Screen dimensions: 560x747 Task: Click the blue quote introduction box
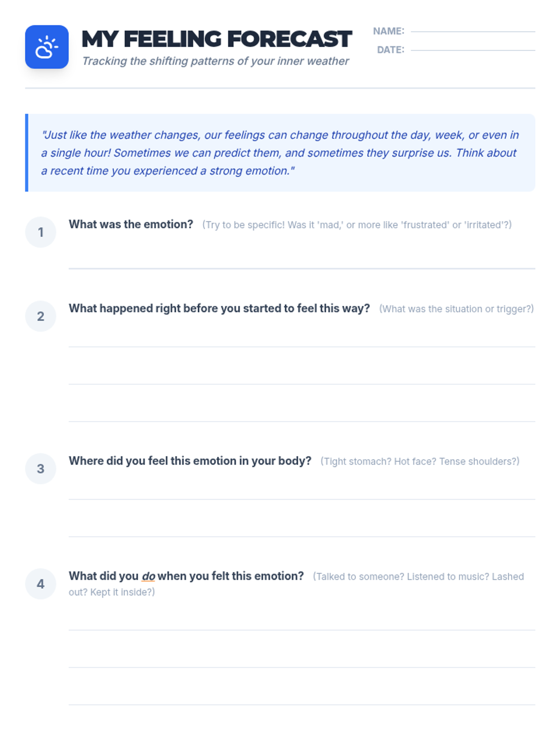click(280, 153)
